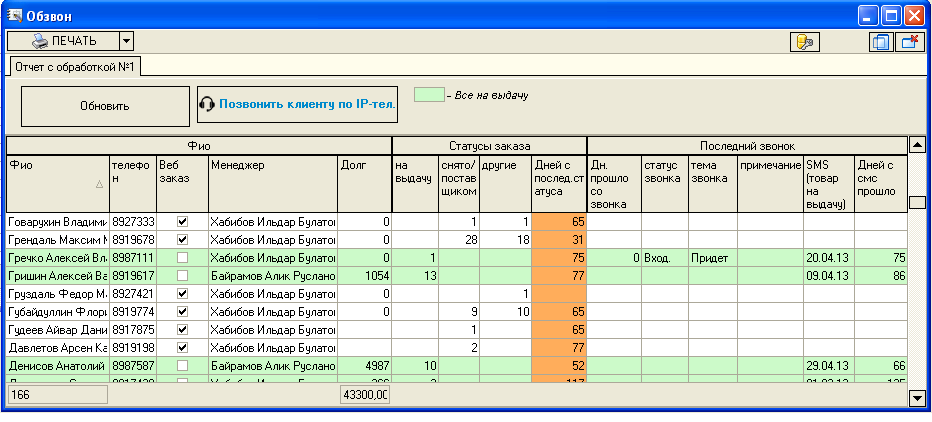Click the headset icon for IP call
This screenshot has height=422, width=932.
tap(208, 104)
